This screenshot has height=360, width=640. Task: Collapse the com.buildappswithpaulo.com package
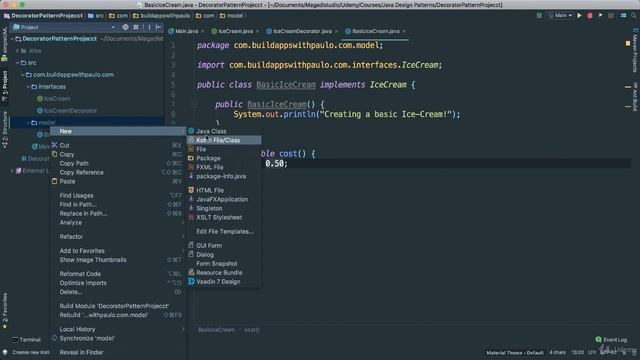tap(23, 75)
